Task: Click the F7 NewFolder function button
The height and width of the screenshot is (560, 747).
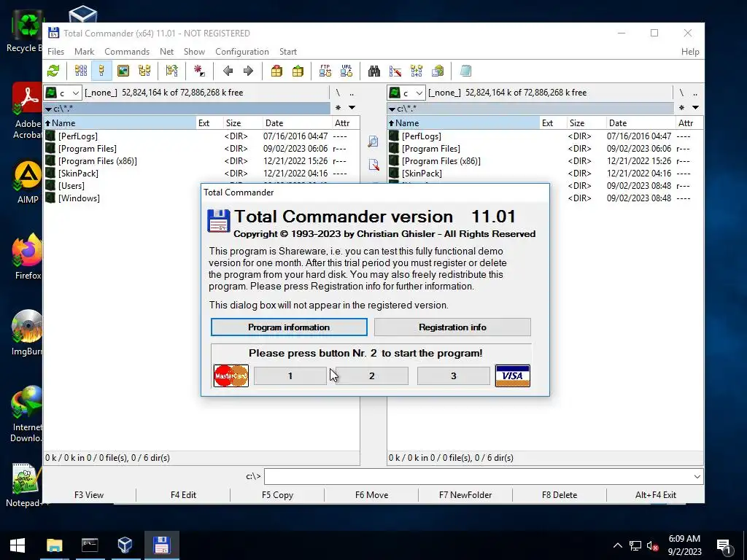Action: coord(465,495)
